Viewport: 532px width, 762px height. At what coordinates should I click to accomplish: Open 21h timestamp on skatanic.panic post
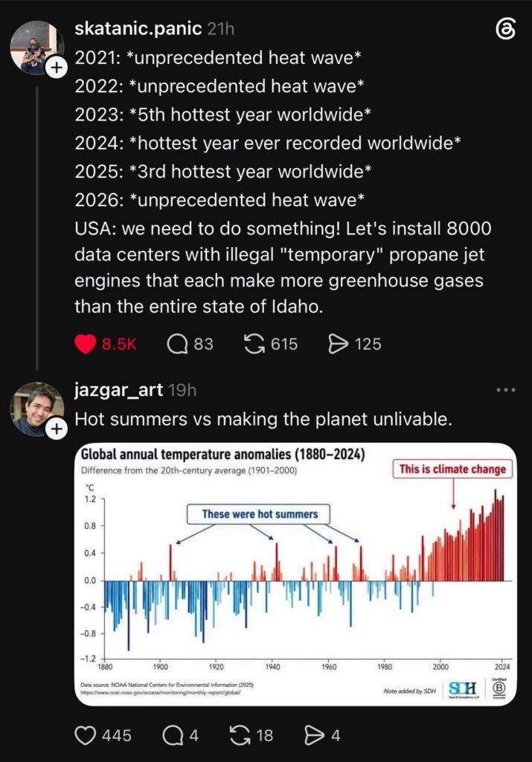pyautogui.click(x=220, y=29)
